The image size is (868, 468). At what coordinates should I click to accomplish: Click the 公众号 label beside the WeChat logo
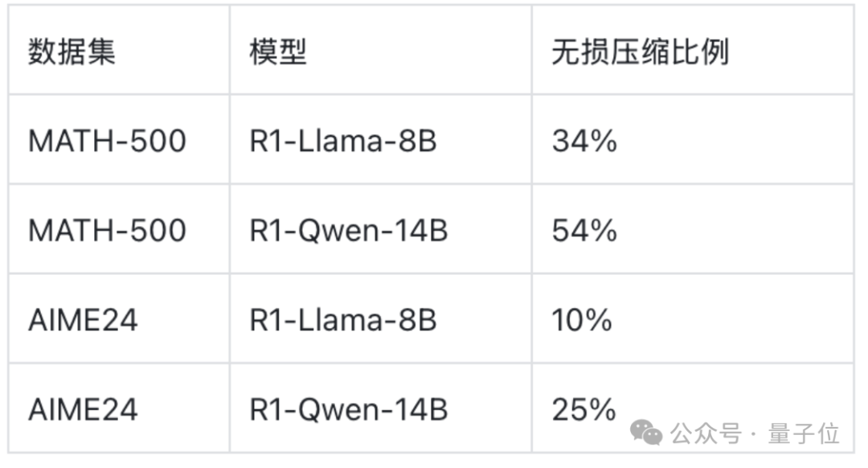coord(706,434)
